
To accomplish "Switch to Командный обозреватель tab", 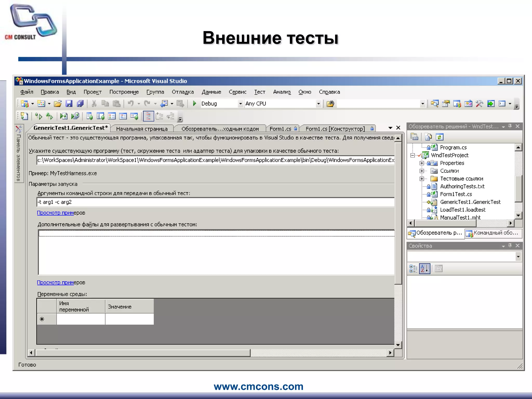I will coord(494,233).
